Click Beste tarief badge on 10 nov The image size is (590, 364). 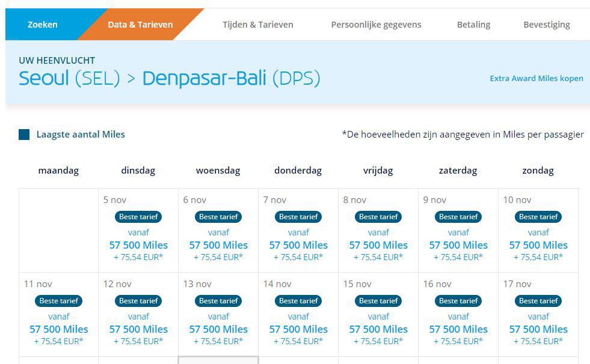[x=538, y=217]
